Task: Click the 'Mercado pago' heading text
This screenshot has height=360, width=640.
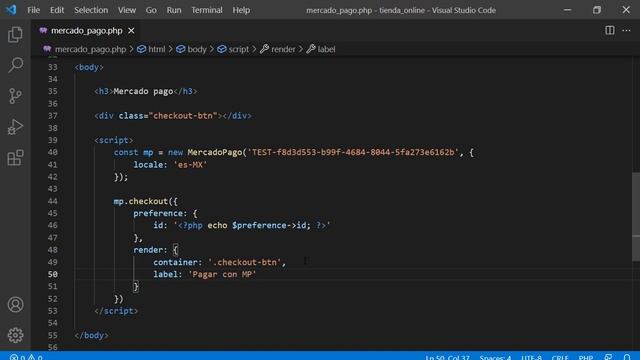Action: 143,91
